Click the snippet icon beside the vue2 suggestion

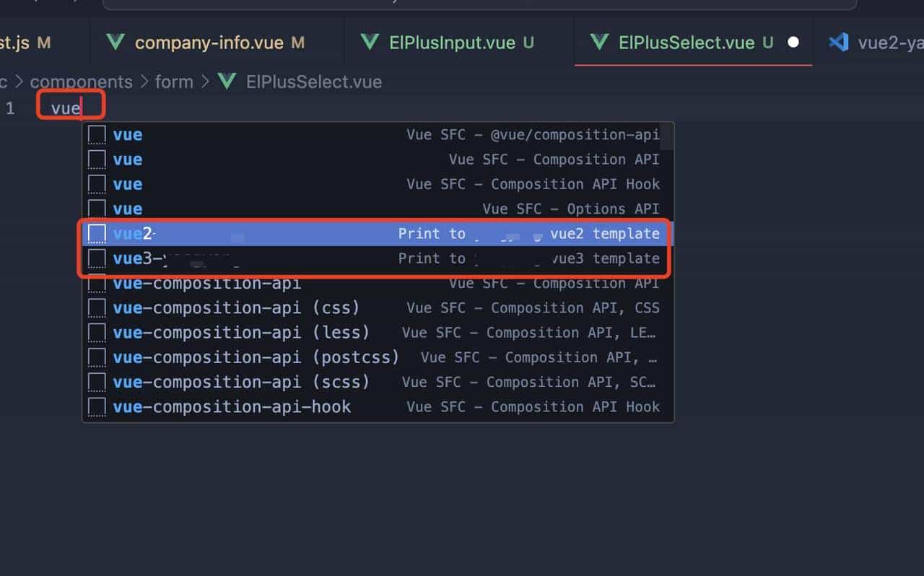coord(96,232)
